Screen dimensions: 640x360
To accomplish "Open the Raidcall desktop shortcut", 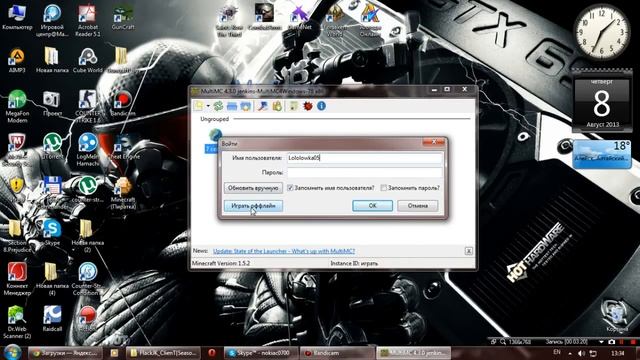I will (52, 319).
